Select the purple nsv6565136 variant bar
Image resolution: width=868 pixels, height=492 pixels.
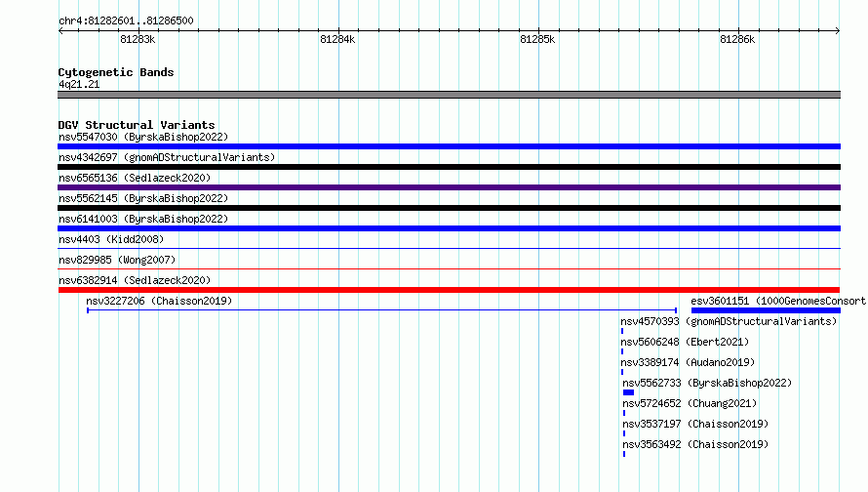[x=449, y=187]
